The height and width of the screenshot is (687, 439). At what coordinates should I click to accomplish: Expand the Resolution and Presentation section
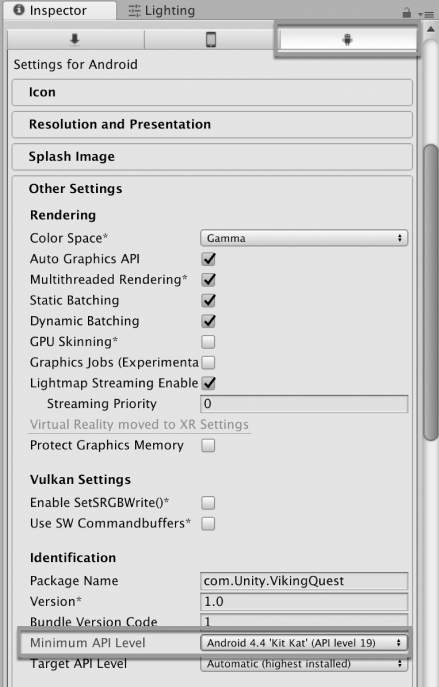(212, 124)
